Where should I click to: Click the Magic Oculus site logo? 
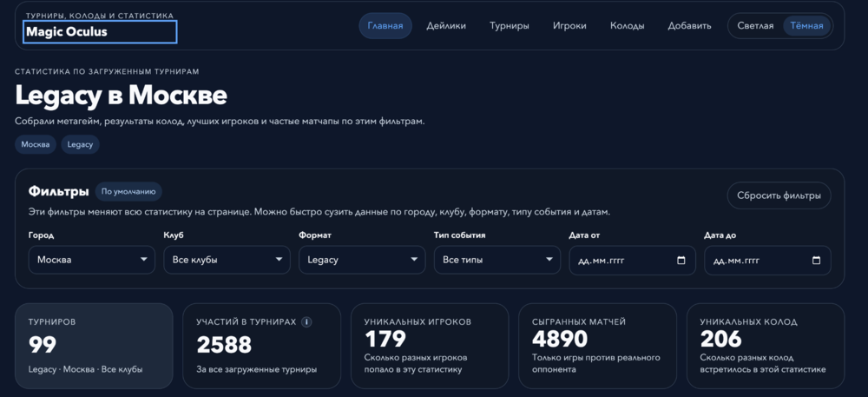pyautogui.click(x=100, y=31)
